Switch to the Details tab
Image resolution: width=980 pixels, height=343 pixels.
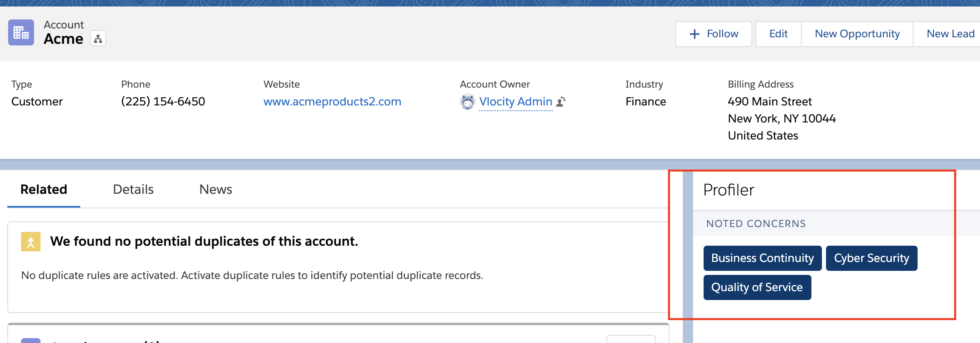[133, 189]
